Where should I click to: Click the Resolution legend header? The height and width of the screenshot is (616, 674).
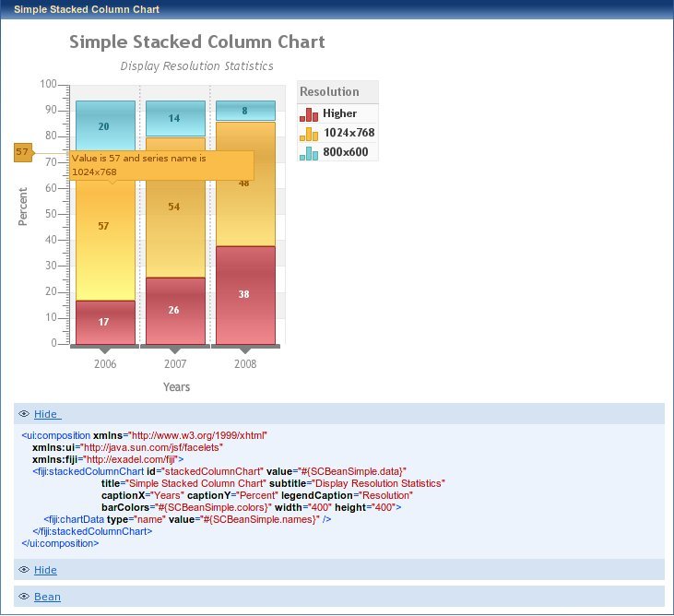click(x=337, y=91)
